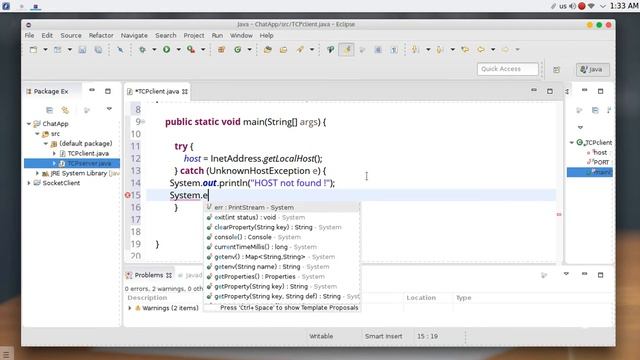Collapse the ChatApp project node
The image size is (640, 360).
(x=29, y=124)
